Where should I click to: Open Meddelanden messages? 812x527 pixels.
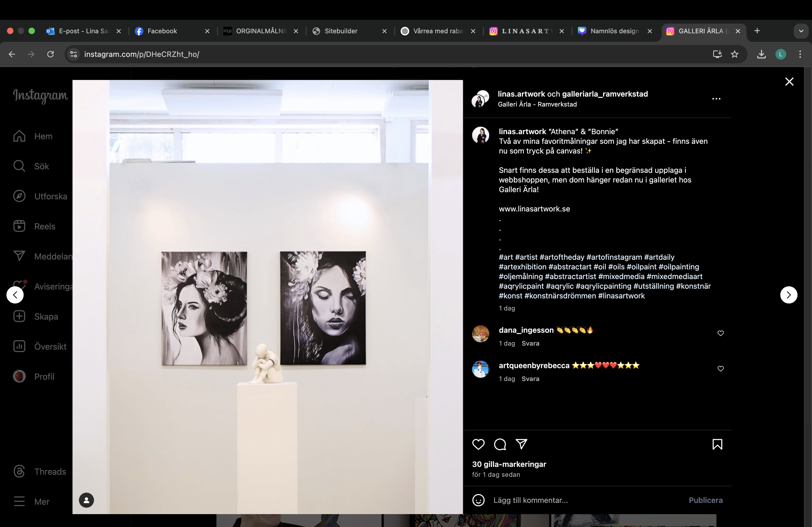(42, 256)
